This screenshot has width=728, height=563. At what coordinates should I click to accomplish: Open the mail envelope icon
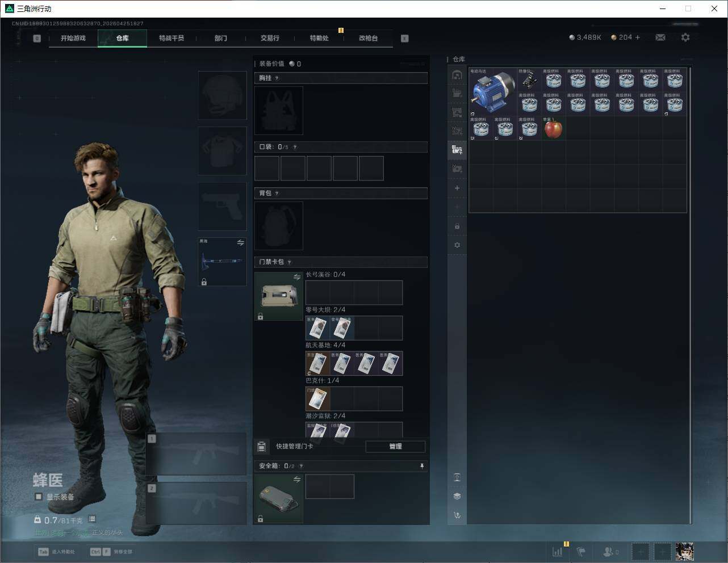click(660, 37)
